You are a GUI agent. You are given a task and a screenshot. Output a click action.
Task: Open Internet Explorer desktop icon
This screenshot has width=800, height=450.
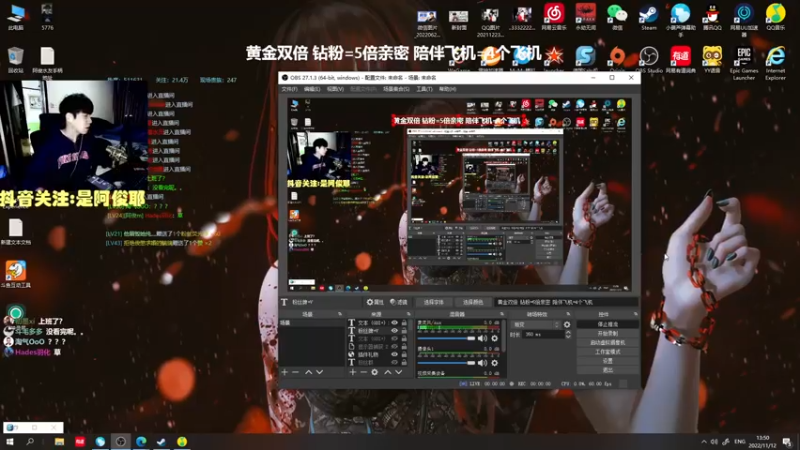776,63
